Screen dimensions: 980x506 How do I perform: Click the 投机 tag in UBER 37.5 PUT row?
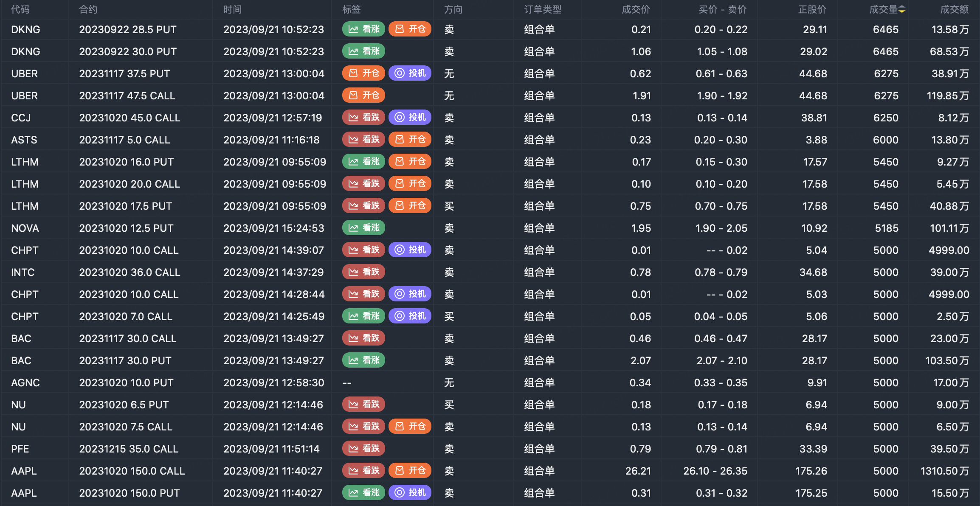tap(410, 73)
